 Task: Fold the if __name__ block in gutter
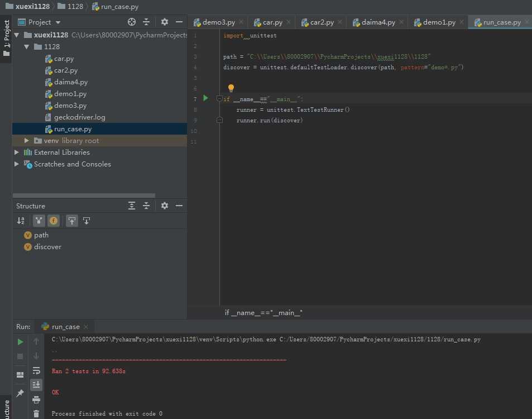[219, 99]
